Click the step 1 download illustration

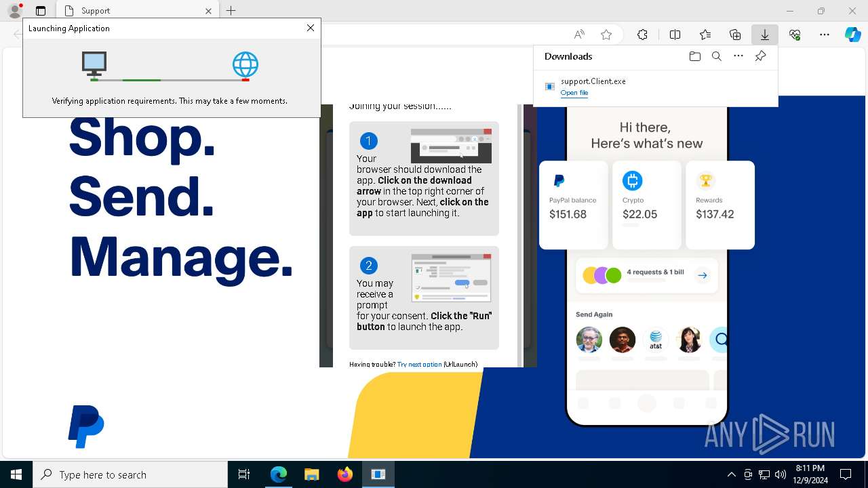451,146
